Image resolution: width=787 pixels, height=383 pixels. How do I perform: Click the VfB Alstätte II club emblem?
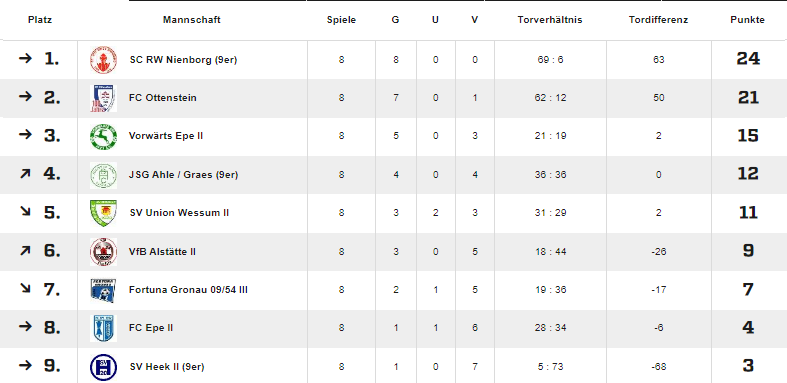click(103, 251)
